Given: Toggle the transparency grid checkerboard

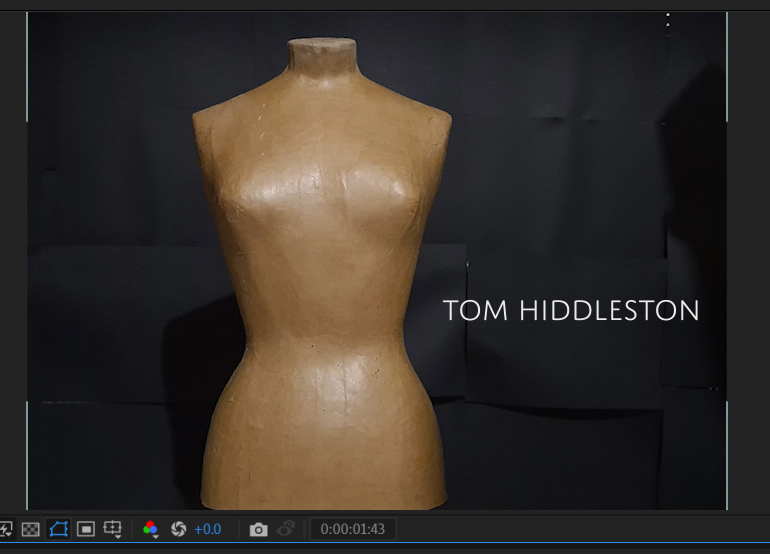Looking at the screenshot, I should [x=30, y=529].
